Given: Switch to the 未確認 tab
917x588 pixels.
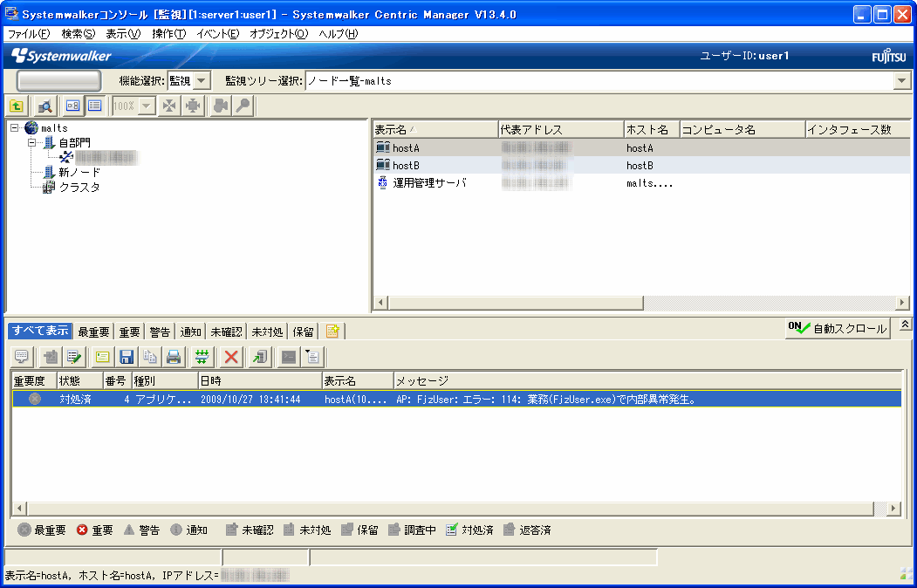Looking at the screenshot, I should (x=226, y=332).
